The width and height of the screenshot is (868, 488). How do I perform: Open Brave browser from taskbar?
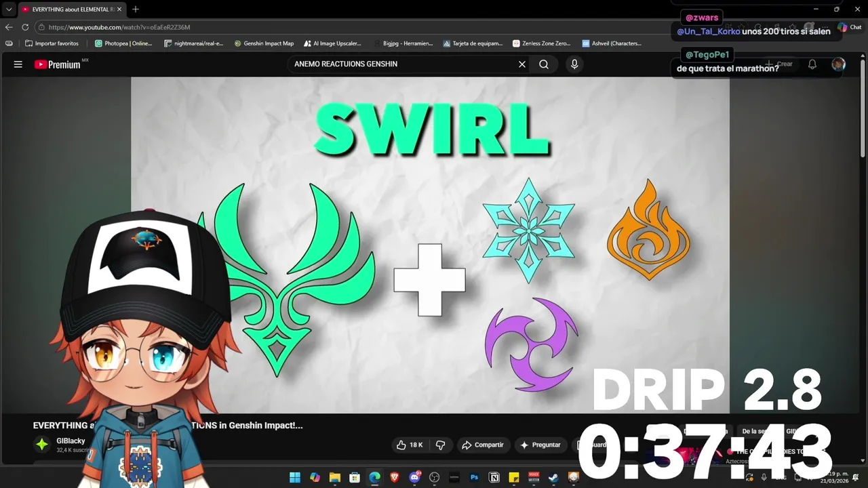click(x=395, y=477)
